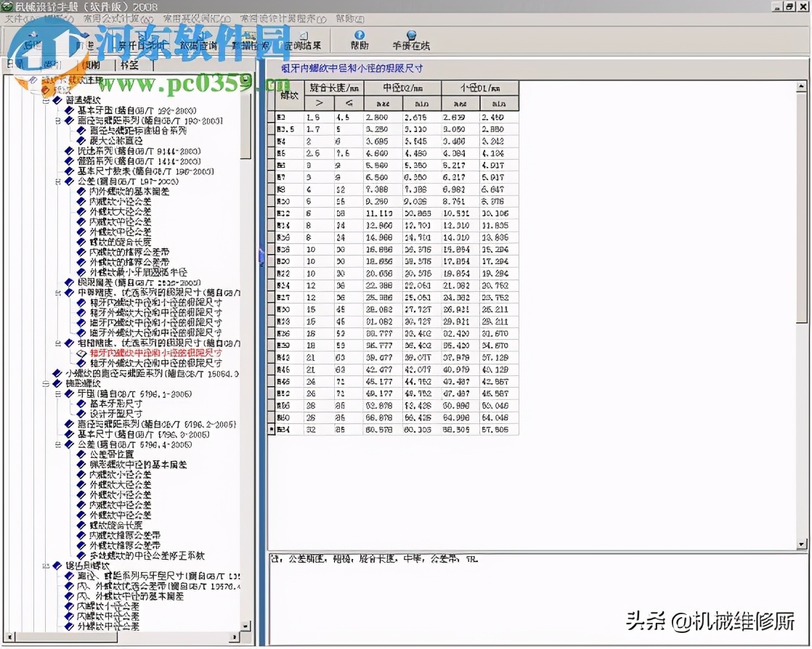The width and height of the screenshot is (812, 649).
Task: Switch to the 书签 (bookmarks) tab
Action: pyautogui.click(x=129, y=65)
